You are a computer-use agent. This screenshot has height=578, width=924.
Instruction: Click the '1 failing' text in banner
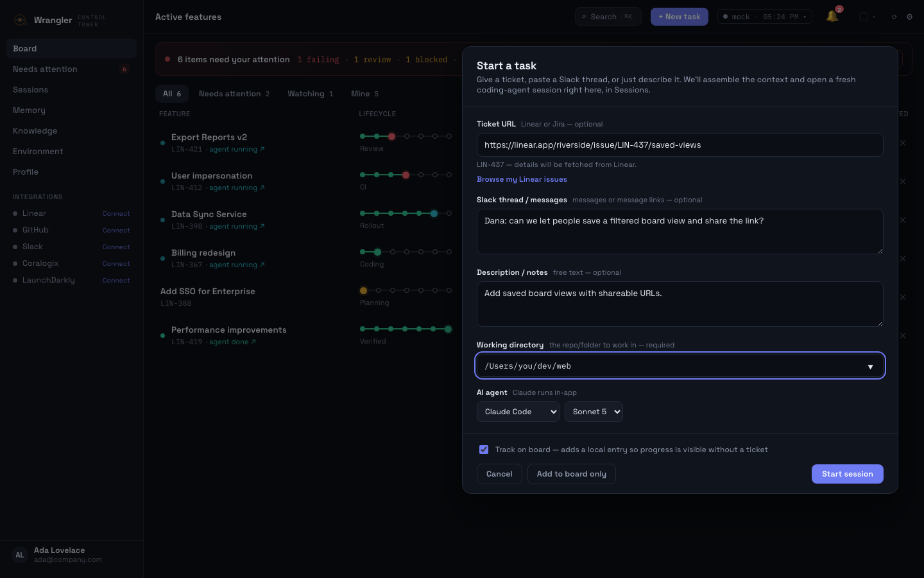318,60
